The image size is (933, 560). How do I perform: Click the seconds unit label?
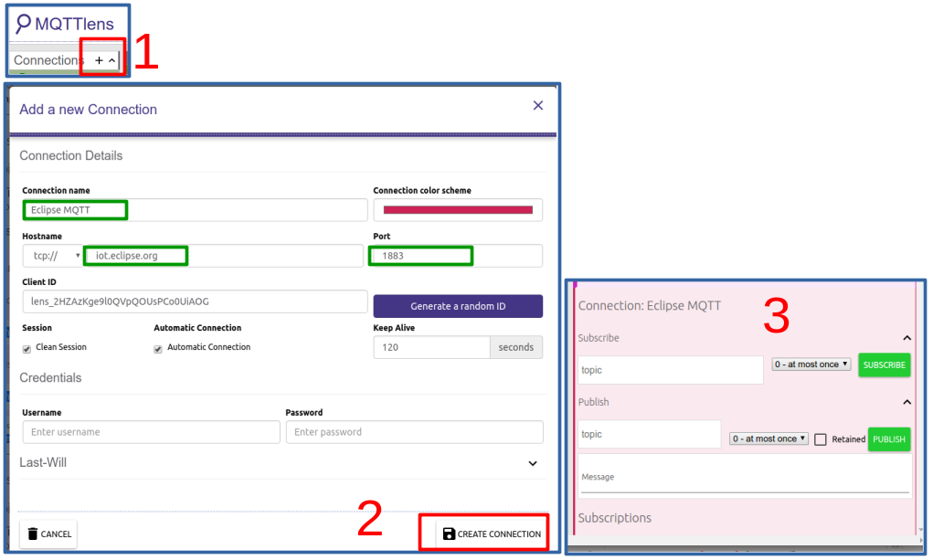tap(516, 347)
